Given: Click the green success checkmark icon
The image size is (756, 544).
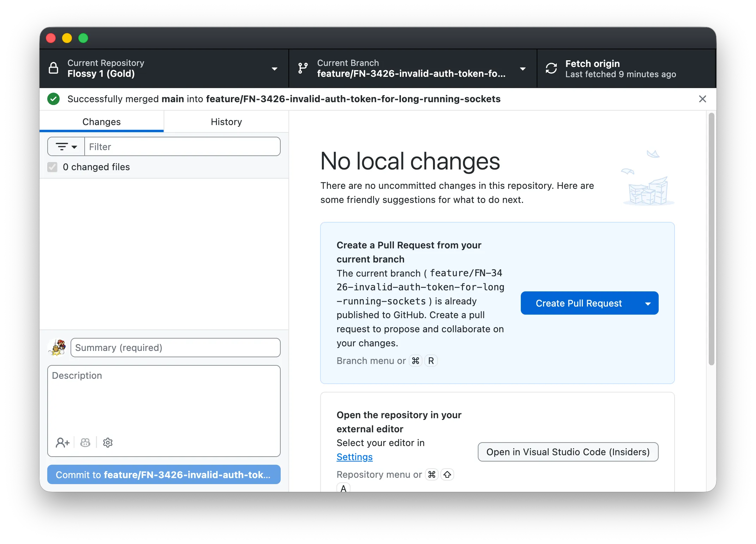Looking at the screenshot, I should [54, 99].
